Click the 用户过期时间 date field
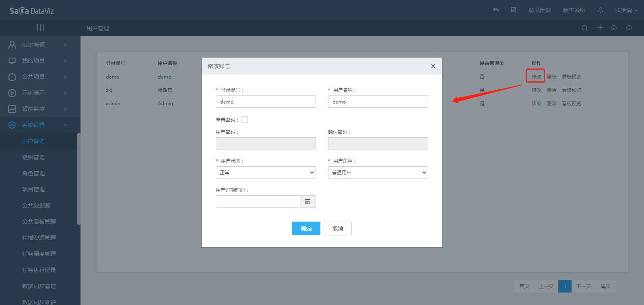Screen dimensions: 644x305 click(x=258, y=201)
